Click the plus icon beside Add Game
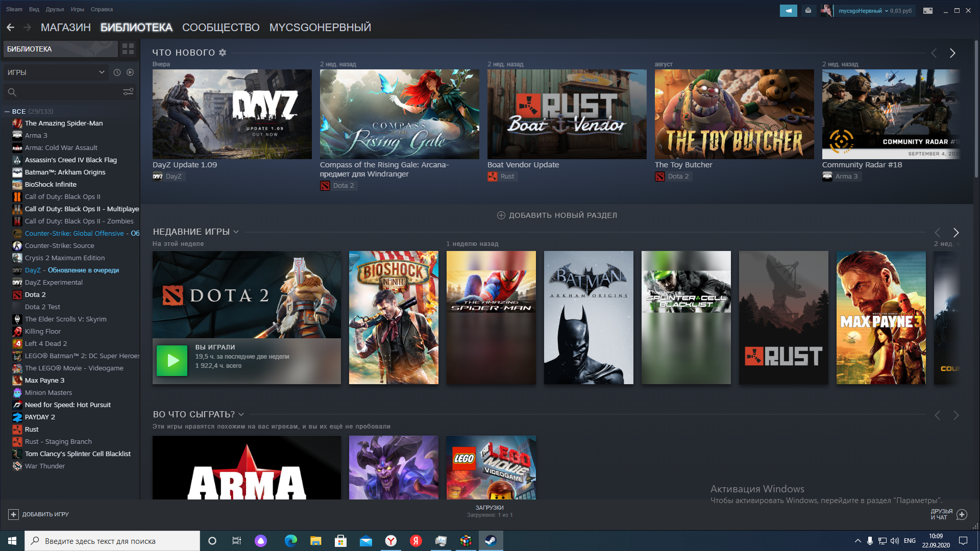The width and height of the screenshot is (980, 551). (14, 514)
